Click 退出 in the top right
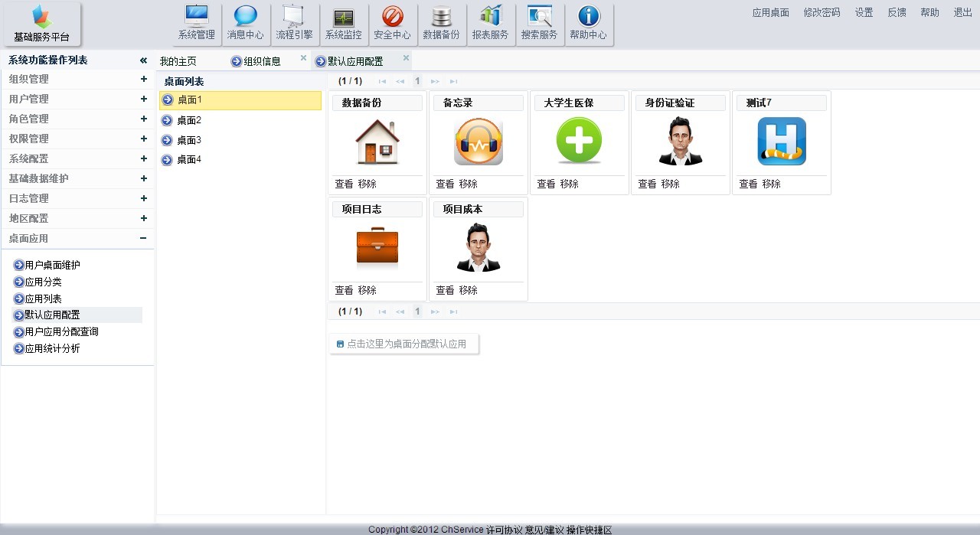This screenshot has width=980, height=535. (x=962, y=12)
